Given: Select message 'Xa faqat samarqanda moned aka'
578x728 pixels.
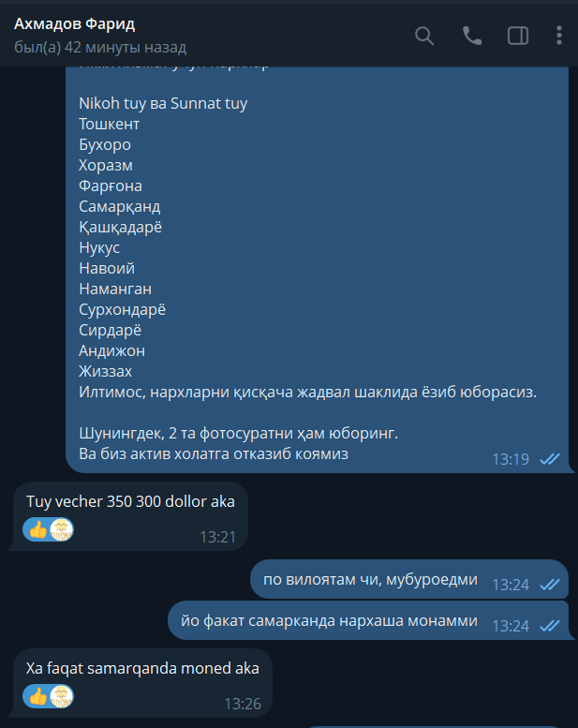Looking at the screenshot, I should tap(142, 669).
